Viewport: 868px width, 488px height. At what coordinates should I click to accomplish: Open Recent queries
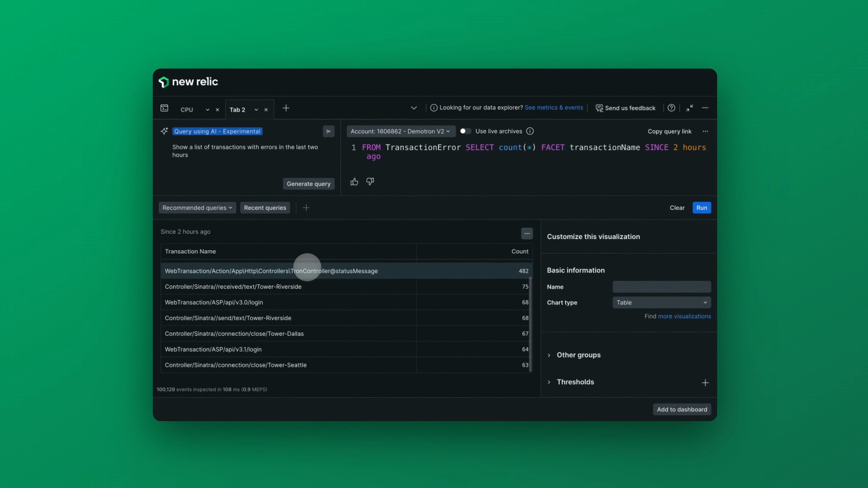click(x=265, y=208)
